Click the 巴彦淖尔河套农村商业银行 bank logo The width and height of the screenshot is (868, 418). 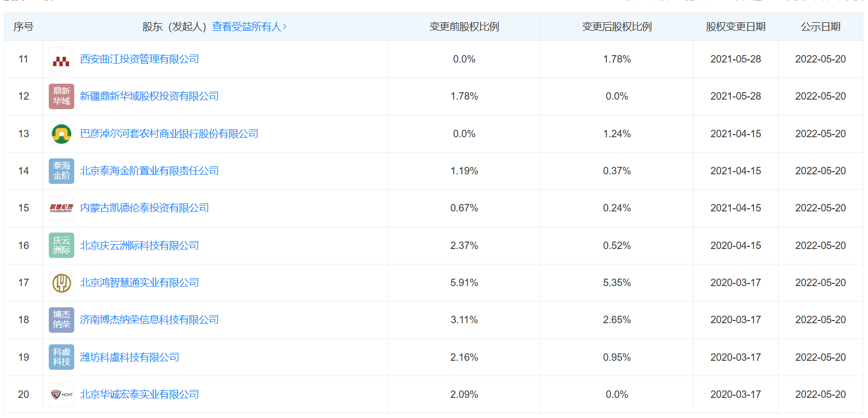(62, 134)
